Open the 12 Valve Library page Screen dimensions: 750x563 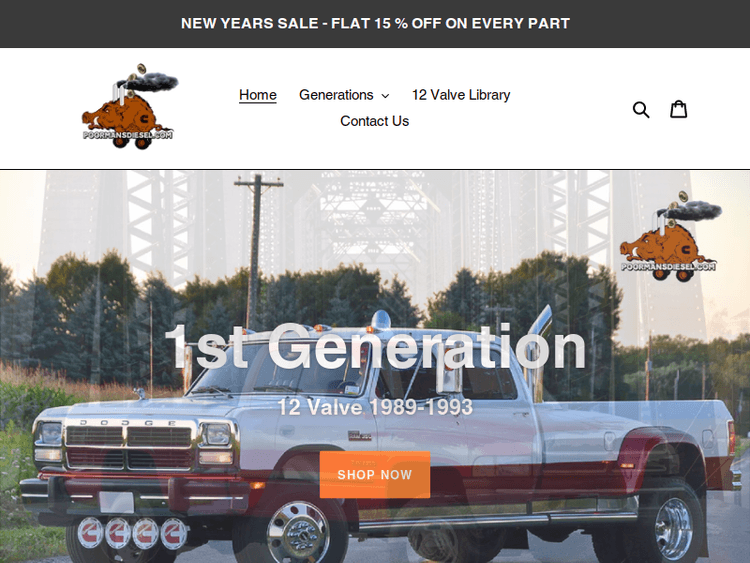461,95
